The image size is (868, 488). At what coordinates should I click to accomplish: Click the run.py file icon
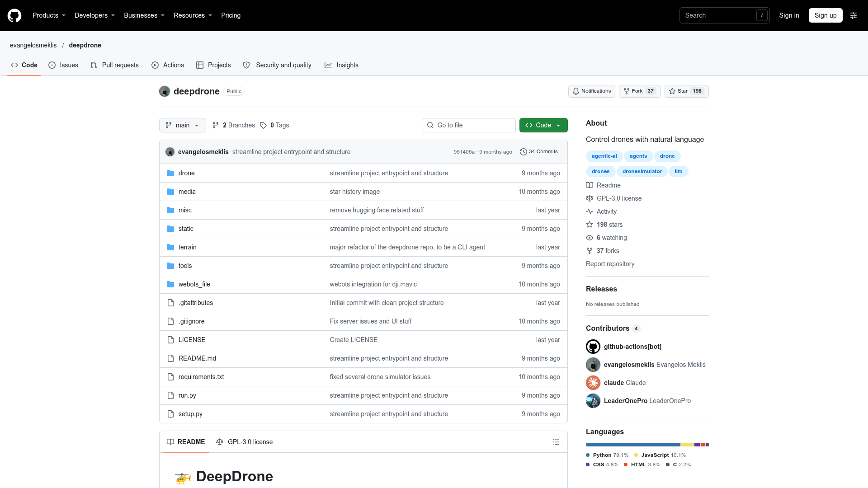tap(170, 395)
